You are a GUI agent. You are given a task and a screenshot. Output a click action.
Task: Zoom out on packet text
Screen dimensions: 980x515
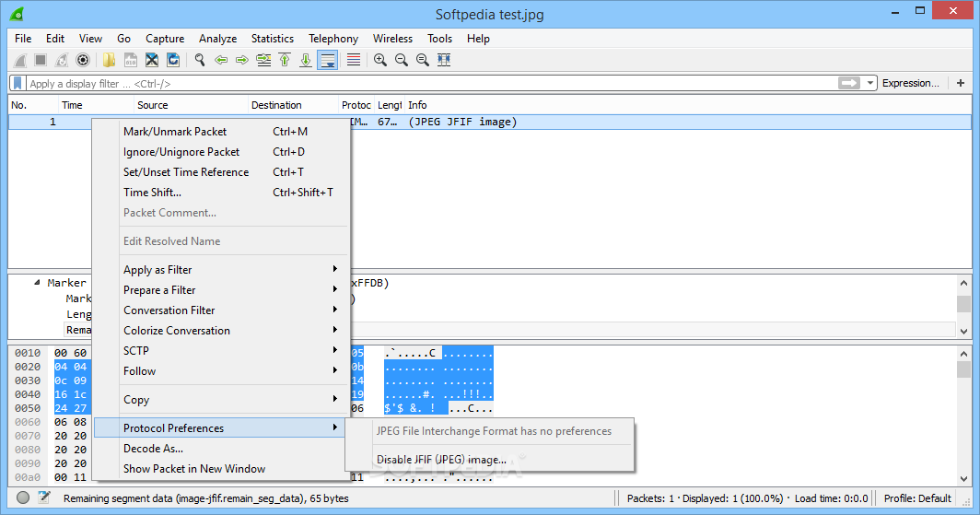coord(402,60)
